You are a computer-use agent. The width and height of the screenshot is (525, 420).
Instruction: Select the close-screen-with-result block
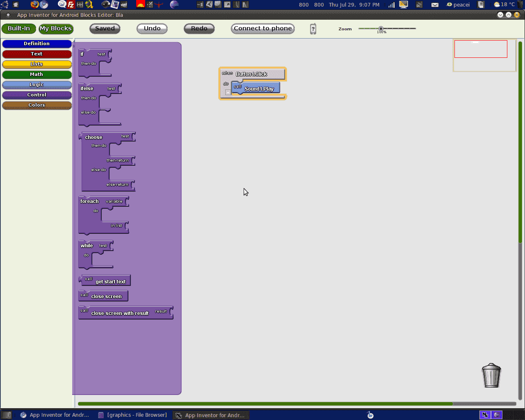(x=126, y=313)
